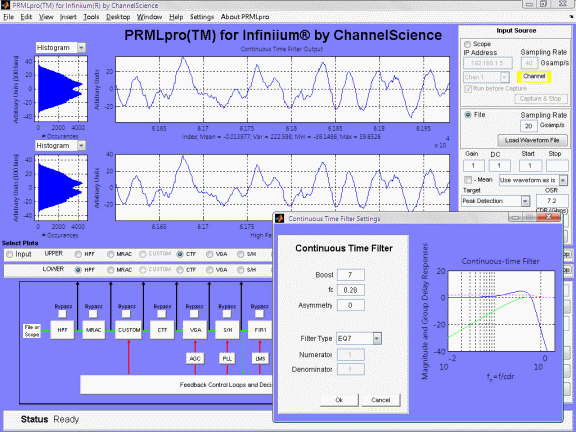Click the yellow Channel button
Viewport: 576px width, 432px height.
coord(534,76)
